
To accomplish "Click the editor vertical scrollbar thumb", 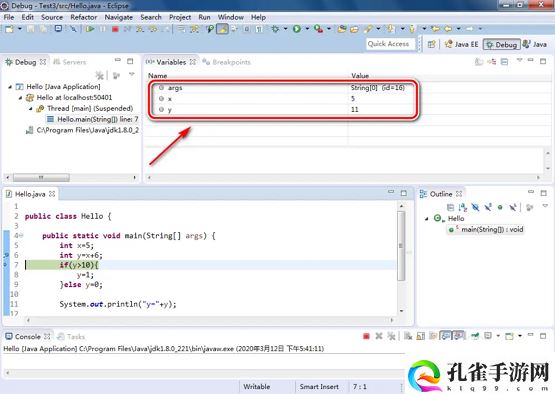I will (401, 246).
